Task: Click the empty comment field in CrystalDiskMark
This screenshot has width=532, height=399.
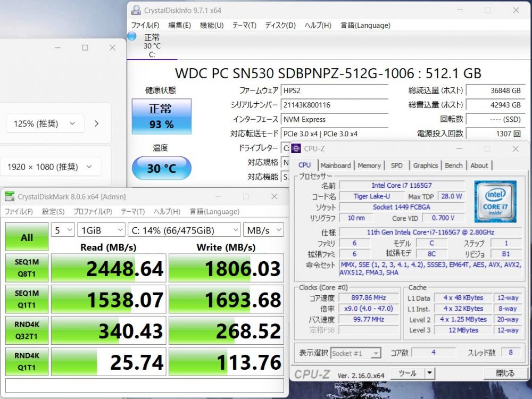Action: [x=145, y=385]
